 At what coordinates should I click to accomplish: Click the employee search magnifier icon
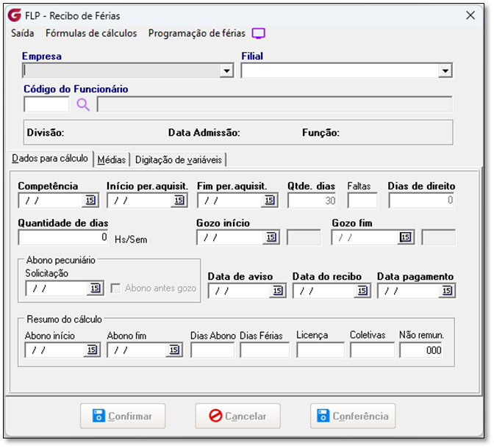[x=83, y=104]
